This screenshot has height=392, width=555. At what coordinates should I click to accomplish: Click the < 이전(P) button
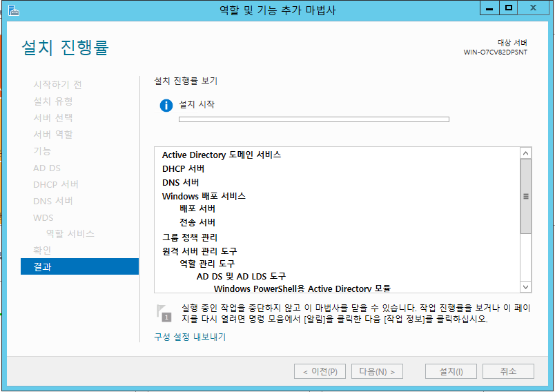point(320,371)
